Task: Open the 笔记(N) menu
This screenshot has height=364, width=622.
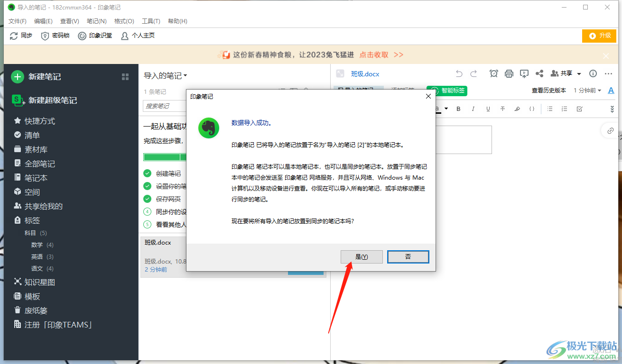Action: 97,21
